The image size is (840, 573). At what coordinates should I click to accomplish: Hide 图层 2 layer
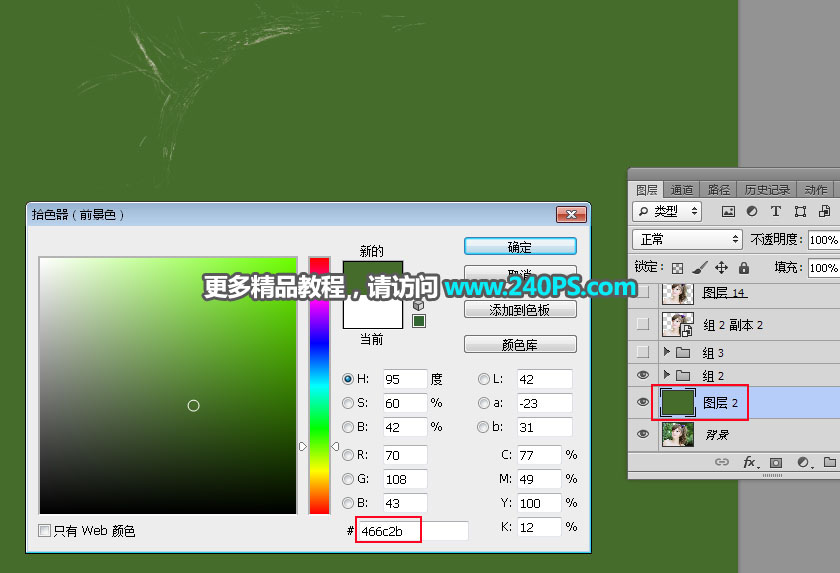pos(643,402)
